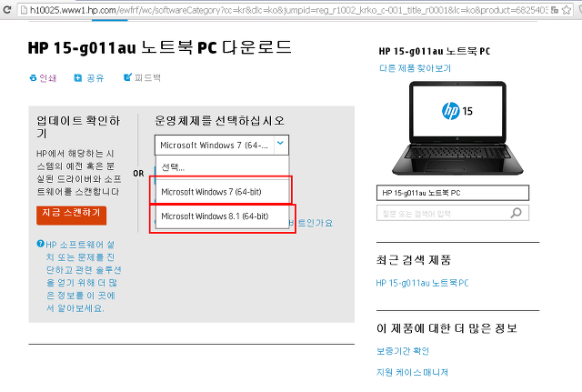
Task: Click the translate page icon in address bar
Action: coord(555,10)
